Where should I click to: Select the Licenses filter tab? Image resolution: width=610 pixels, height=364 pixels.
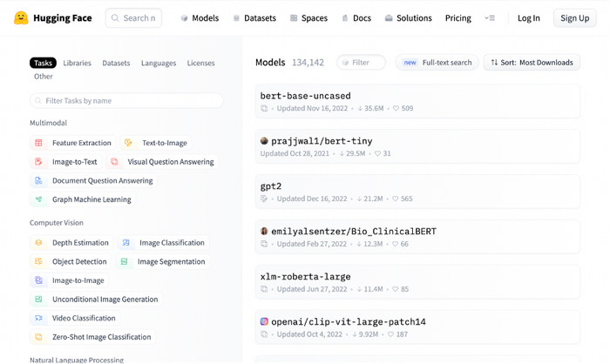(x=200, y=63)
